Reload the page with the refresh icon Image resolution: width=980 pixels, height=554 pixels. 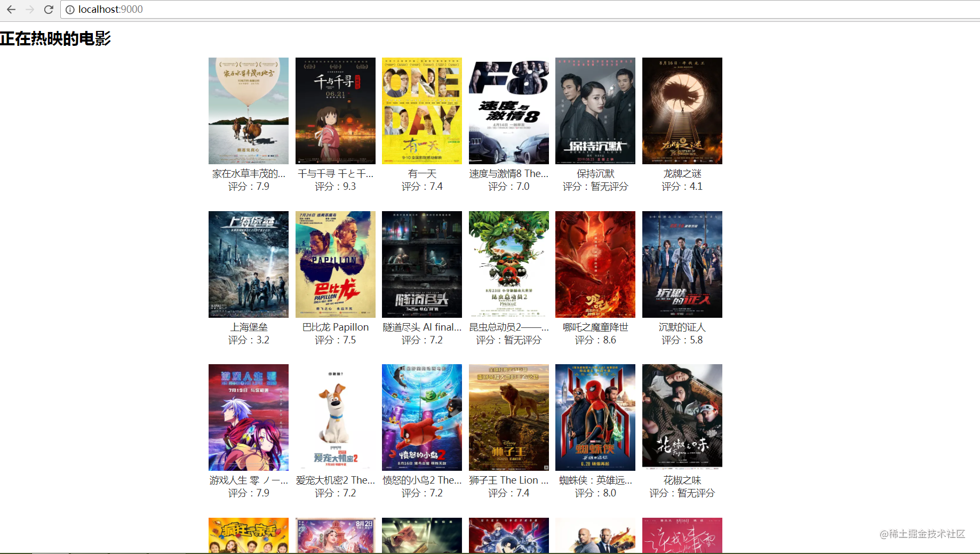point(49,9)
